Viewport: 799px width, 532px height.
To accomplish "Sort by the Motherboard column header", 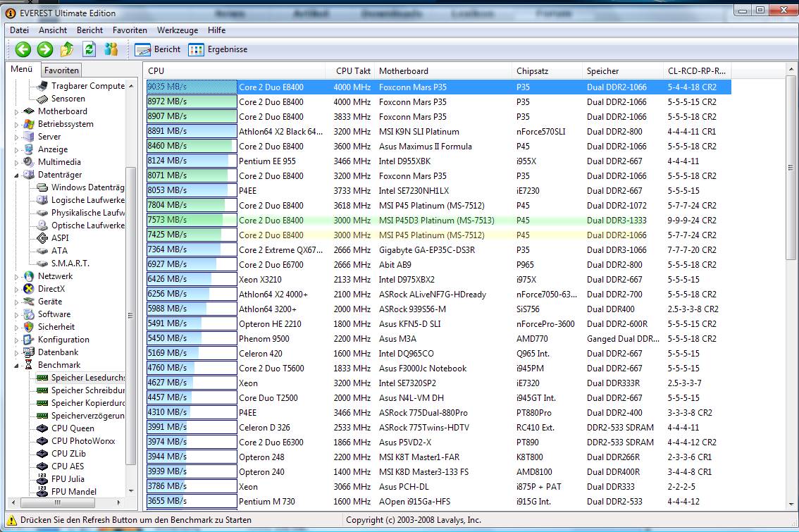I will [443, 71].
